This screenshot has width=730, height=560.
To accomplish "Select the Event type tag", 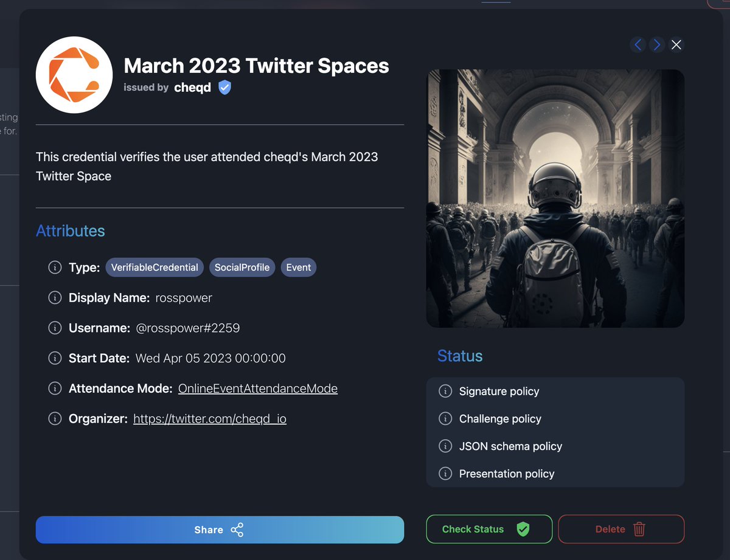I will pyautogui.click(x=299, y=268).
